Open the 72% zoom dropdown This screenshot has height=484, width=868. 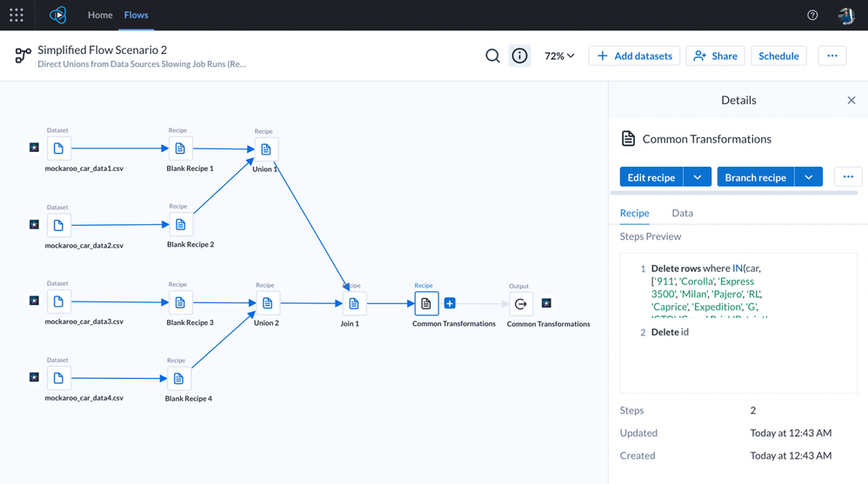pyautogui.click(x=559, y=56)
